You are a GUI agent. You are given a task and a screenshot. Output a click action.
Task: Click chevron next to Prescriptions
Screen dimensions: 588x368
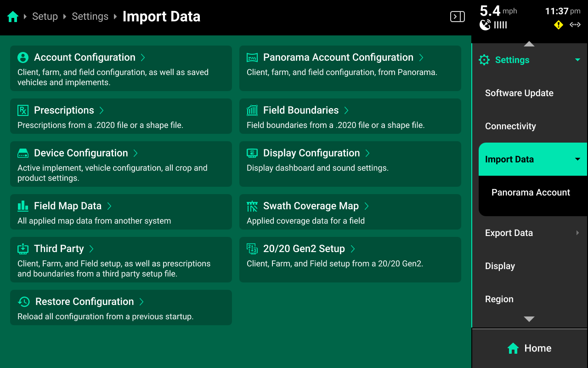(x=102, y=110)
